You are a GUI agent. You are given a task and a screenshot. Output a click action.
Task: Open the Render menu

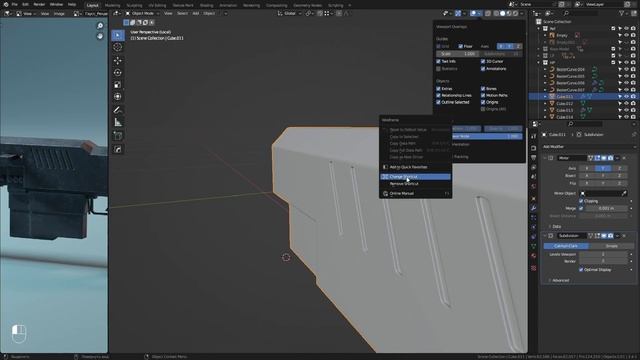39,4
